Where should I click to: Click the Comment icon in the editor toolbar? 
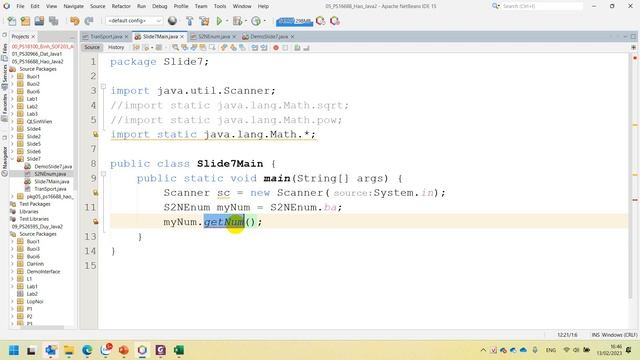[297, 48]
